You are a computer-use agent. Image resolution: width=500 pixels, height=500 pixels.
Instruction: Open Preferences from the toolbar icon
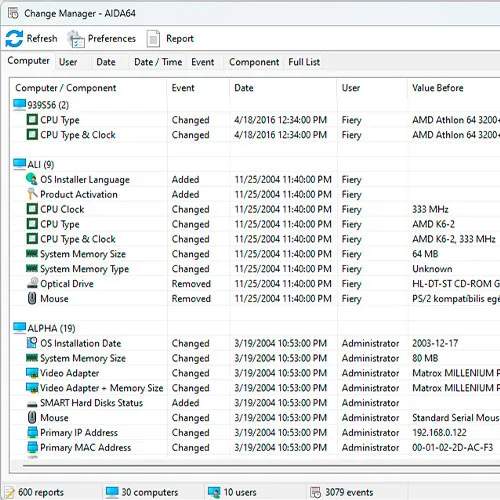(76, 39)
